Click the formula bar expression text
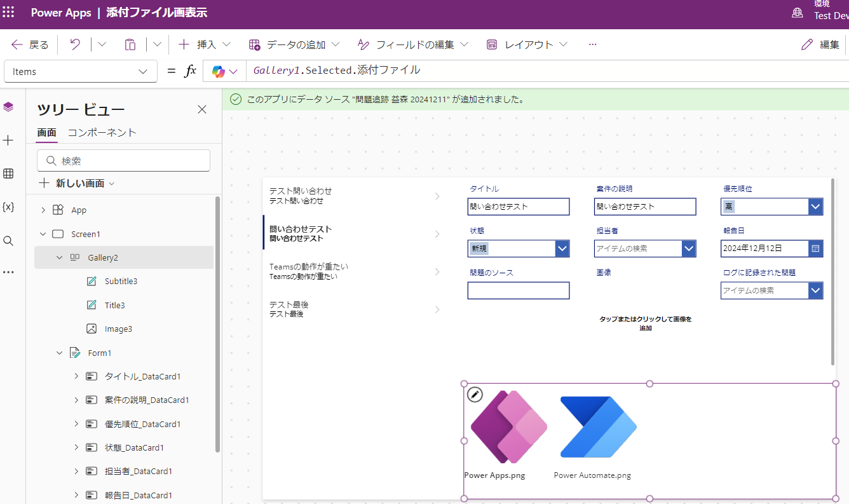The width and height of the screenshot is (849, 504). click(337, 70)
